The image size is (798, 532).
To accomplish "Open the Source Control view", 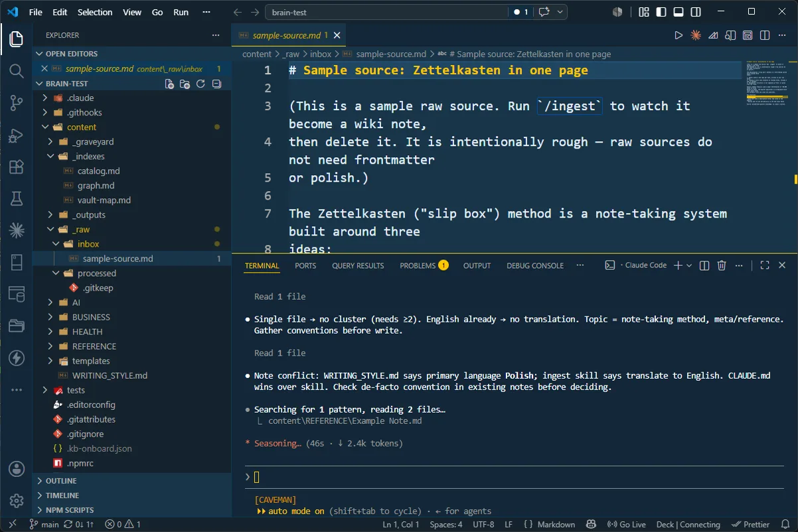I will (16, 103).
